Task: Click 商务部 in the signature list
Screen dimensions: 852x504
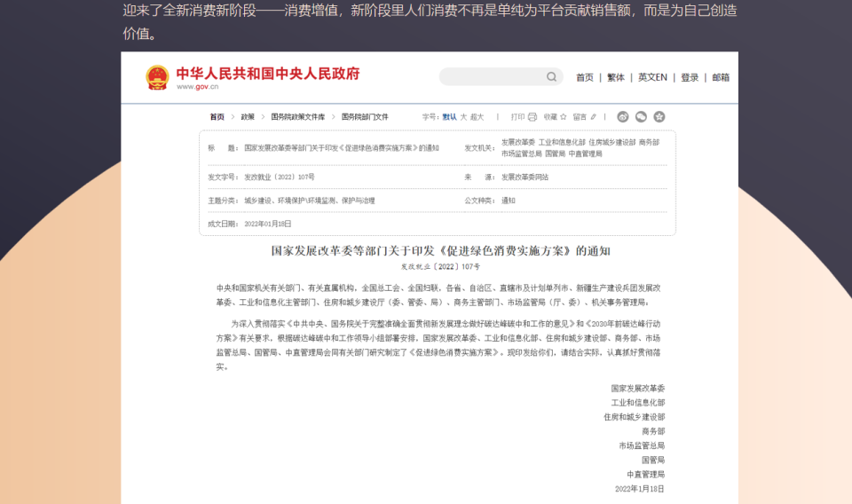Action: pos(653,431)
